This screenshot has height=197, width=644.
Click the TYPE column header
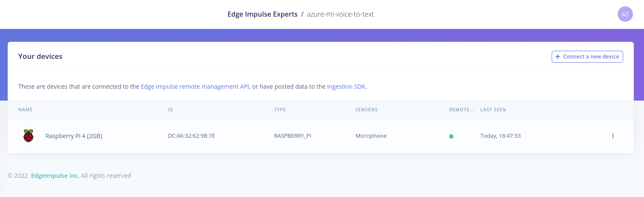coord(280,110)
